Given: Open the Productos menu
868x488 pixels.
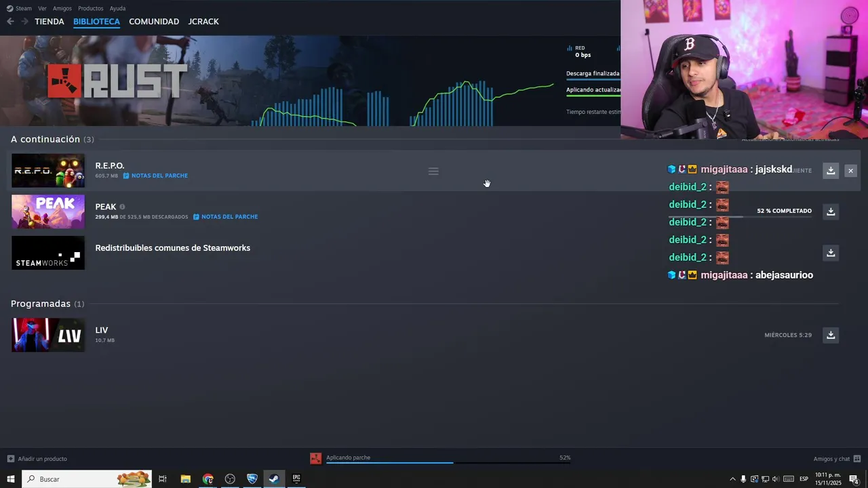Looking at the screenshot, I should click(91, 8).
